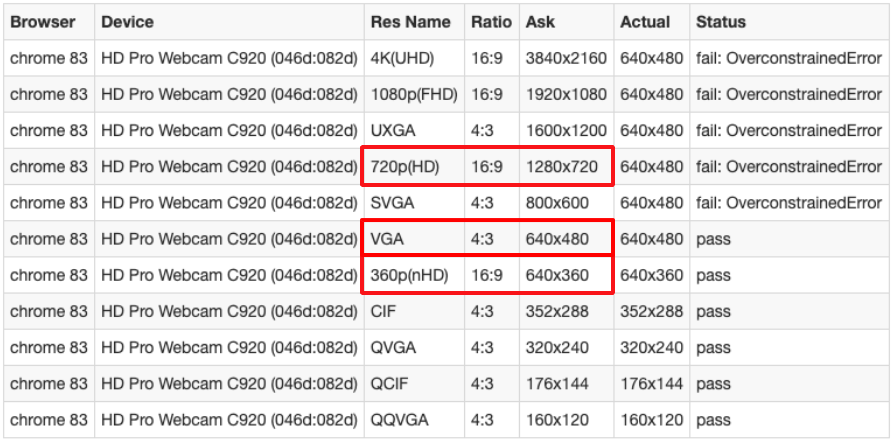Select the QCIF resolution name cell

click(389, 384)
